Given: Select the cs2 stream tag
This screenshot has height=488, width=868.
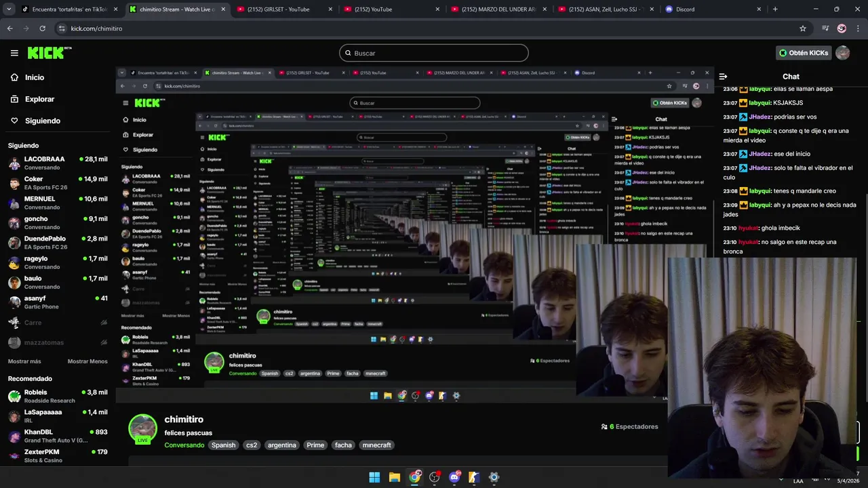Looking at the screenshot, I should [252, 445].
